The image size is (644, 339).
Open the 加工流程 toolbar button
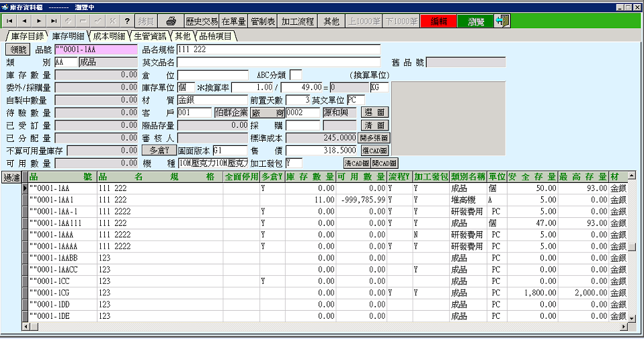[297, 21]
